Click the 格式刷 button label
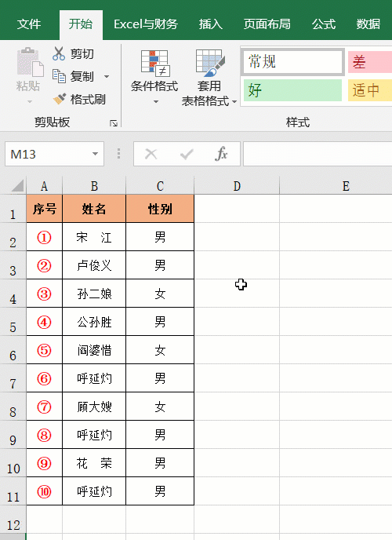The height and width of the screenshot is (540, 392). [88, 99]
